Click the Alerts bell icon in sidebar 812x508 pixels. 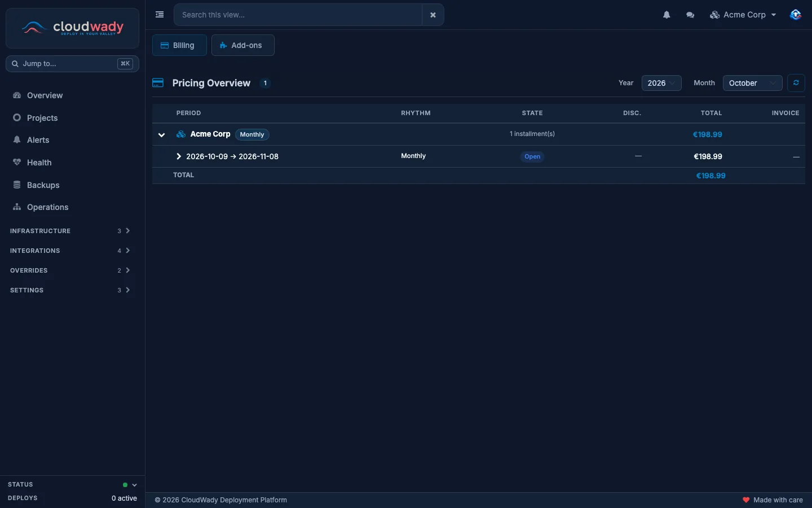(17, 139)
